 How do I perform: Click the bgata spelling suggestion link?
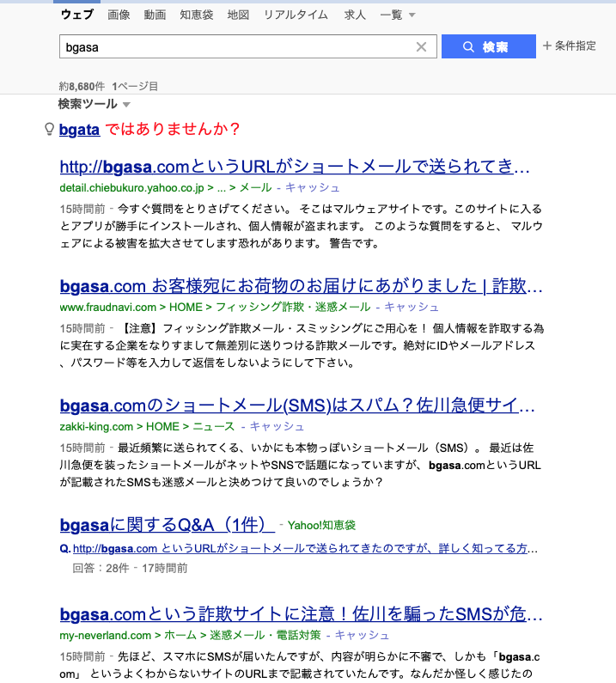coord(79,130)
